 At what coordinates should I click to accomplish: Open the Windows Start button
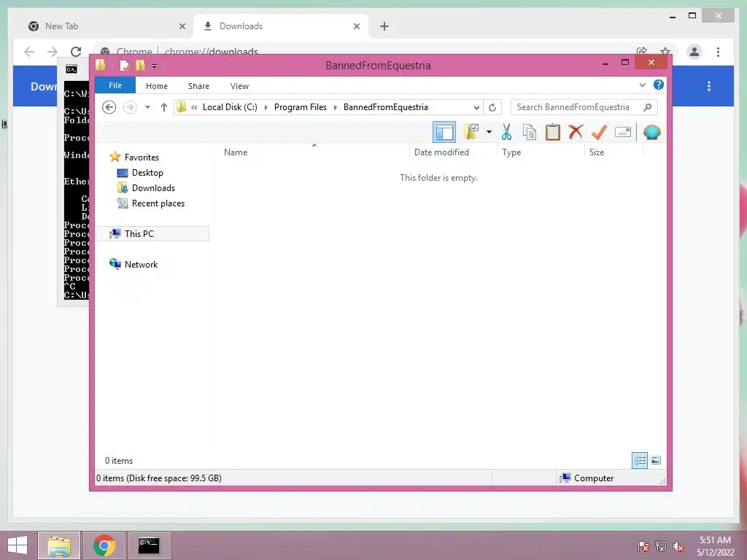coord(18,545)
